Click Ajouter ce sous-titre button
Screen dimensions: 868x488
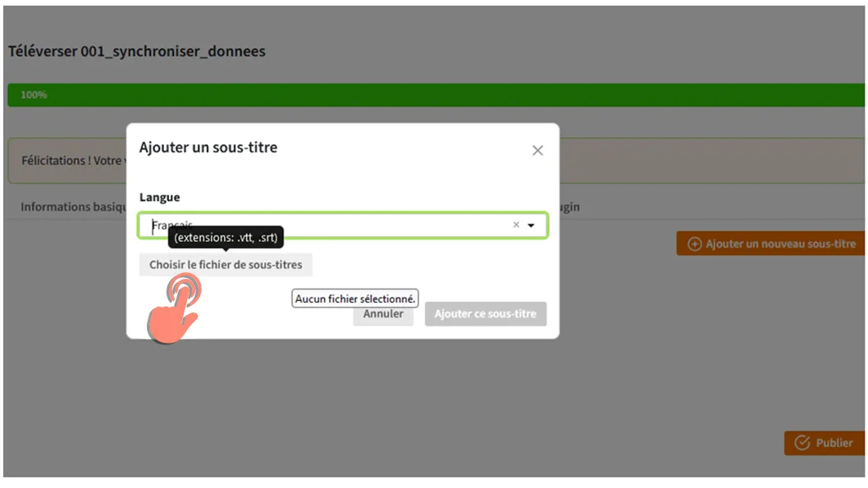(x=486, y=313)
